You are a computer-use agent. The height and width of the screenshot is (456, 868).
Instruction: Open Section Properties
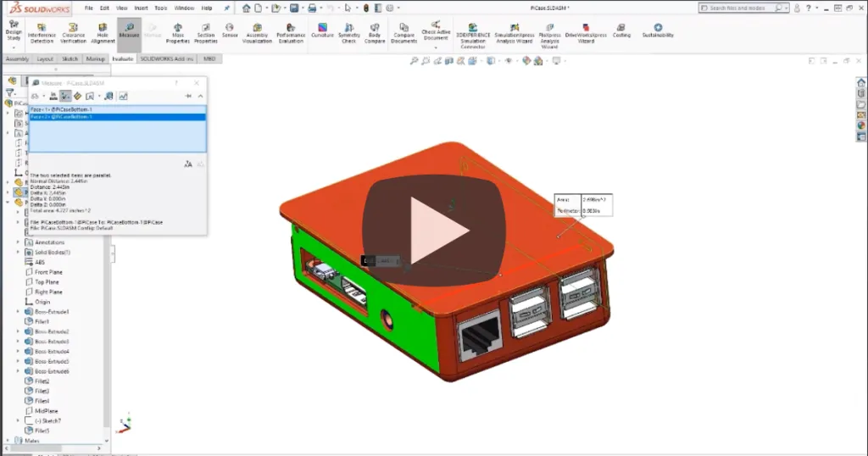coord(205,33)
